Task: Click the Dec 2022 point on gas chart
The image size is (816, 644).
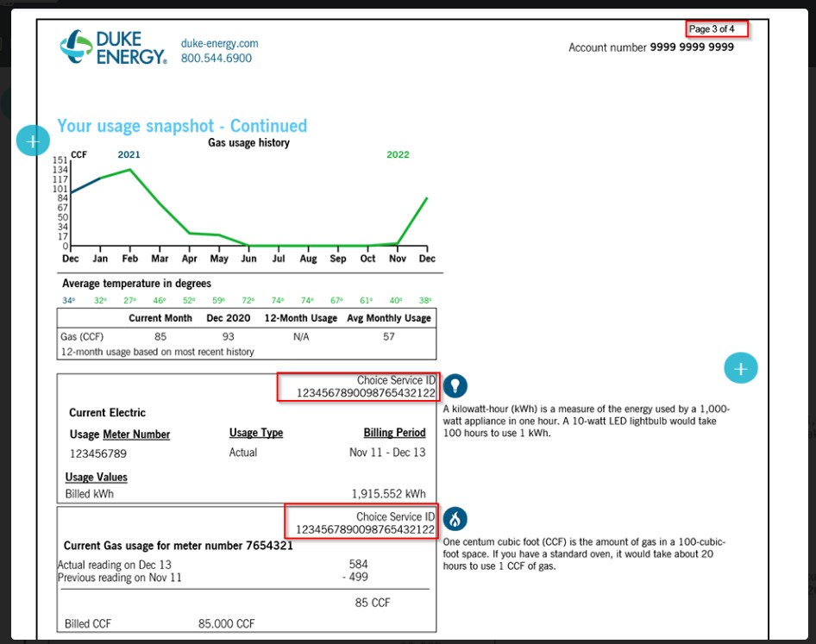Action: 427,198
